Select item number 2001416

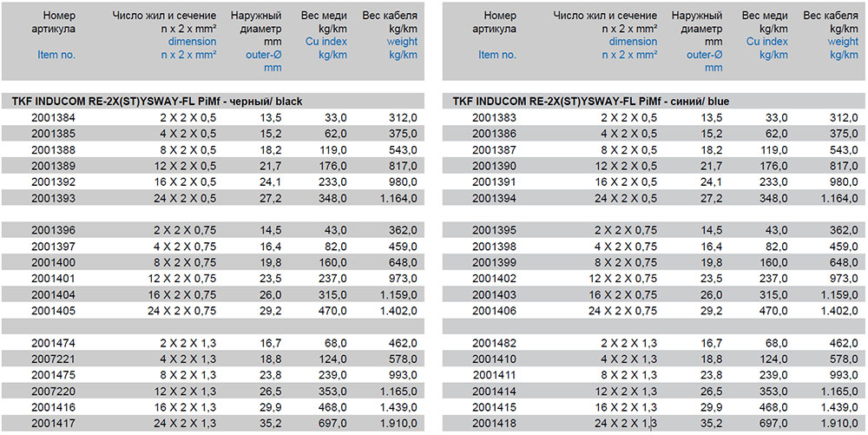(53, 407)
